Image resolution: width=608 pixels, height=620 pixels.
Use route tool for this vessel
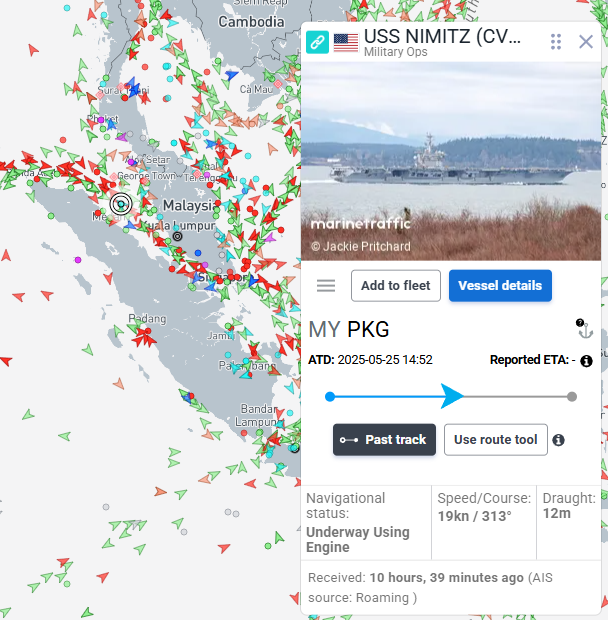pyautogui.click(x=496, y=440)
